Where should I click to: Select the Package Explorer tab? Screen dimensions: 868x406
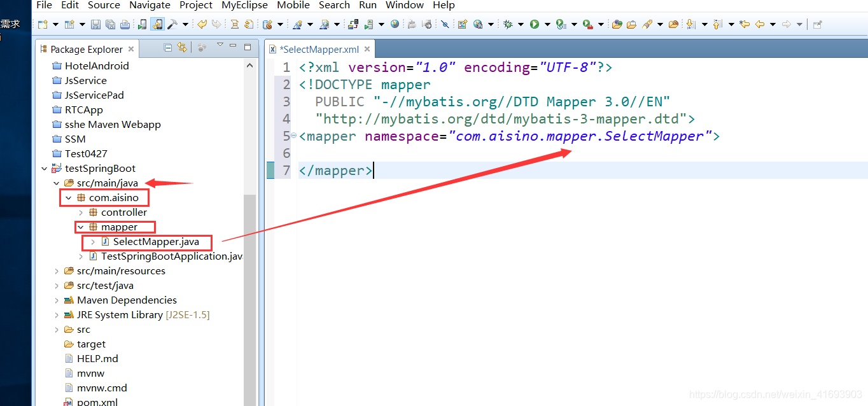(x=87, y=49)
